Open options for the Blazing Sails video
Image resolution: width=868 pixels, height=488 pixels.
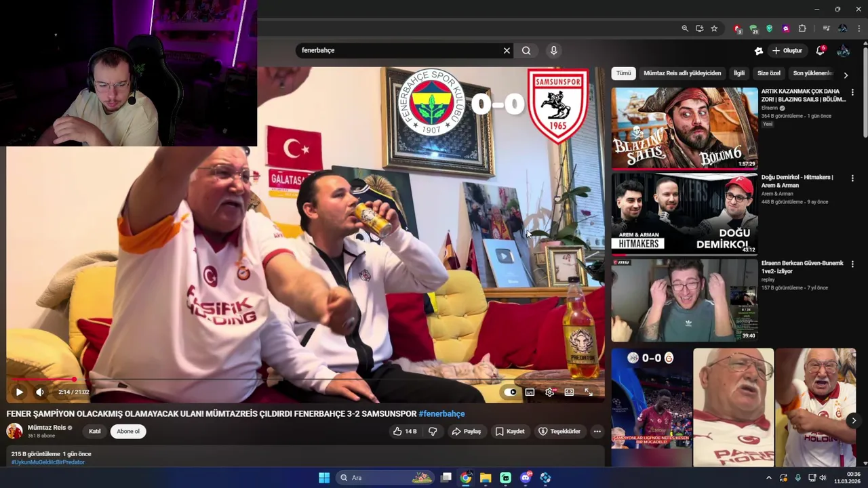[852, 92]
